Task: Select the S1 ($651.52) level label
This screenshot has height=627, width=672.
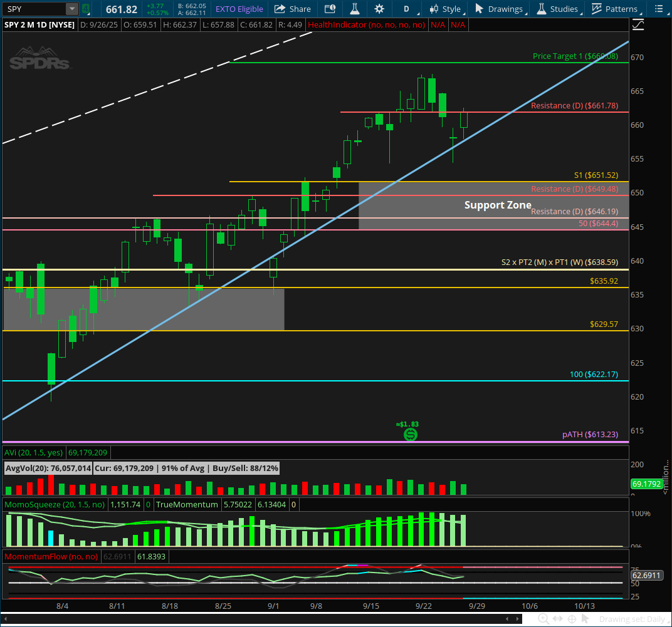Action: [596, 175]
